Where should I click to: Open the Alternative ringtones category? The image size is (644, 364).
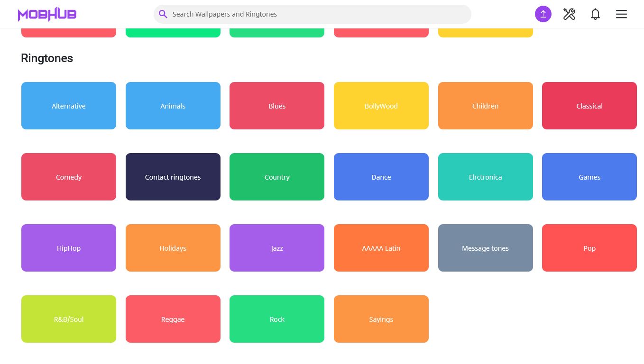(x=69, y=106)
